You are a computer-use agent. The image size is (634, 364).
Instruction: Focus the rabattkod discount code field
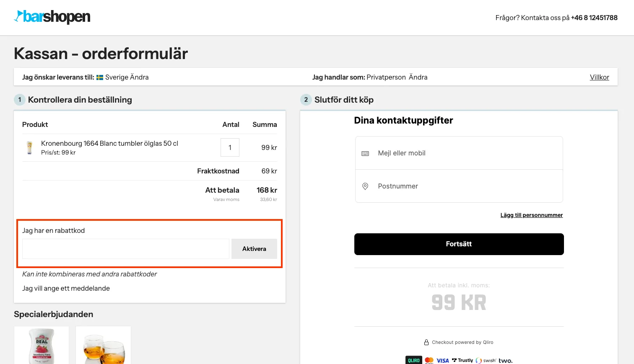click(x=126, y=249)
